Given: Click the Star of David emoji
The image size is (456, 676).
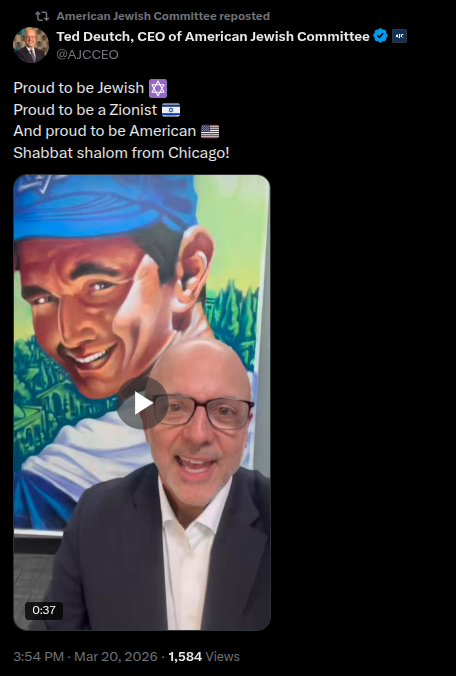Looking at the screenshot, I should pyautogui.click(x=158, y=88).
